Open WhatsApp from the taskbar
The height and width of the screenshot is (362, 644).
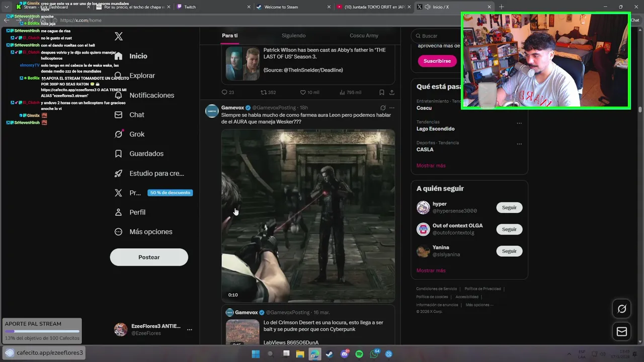(x=374, y=354)
